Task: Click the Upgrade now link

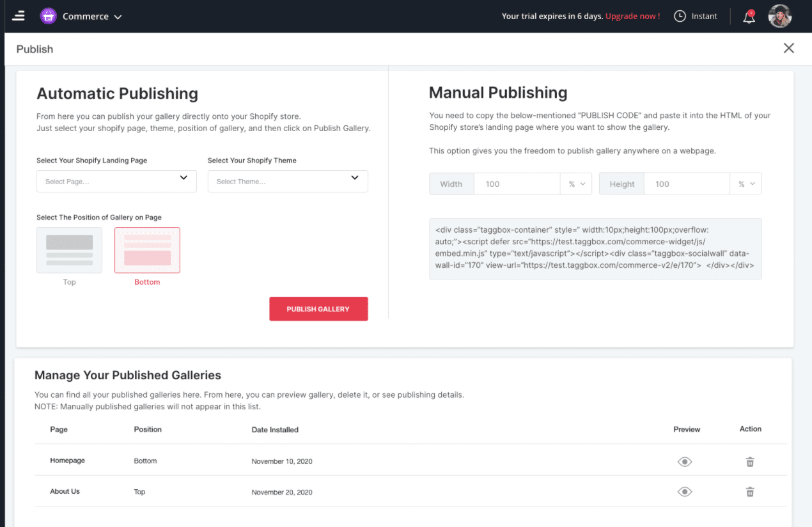Action: tap(632, 16)
